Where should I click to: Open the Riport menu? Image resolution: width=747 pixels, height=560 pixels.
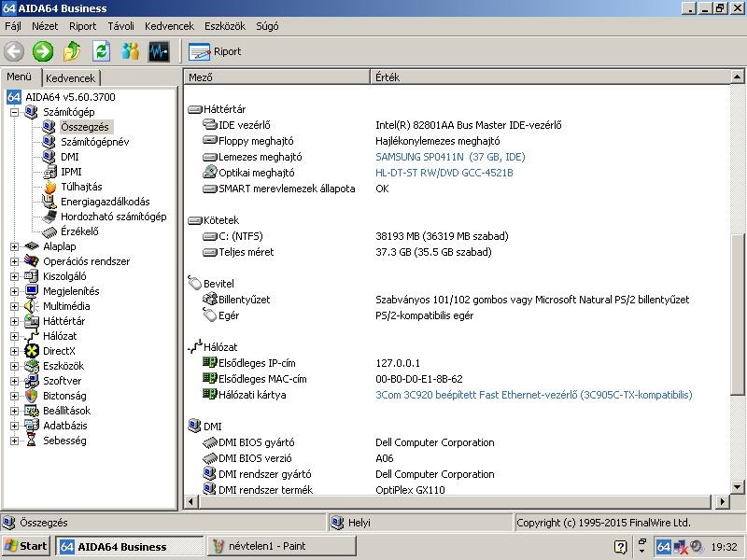[x=82, y=26]
